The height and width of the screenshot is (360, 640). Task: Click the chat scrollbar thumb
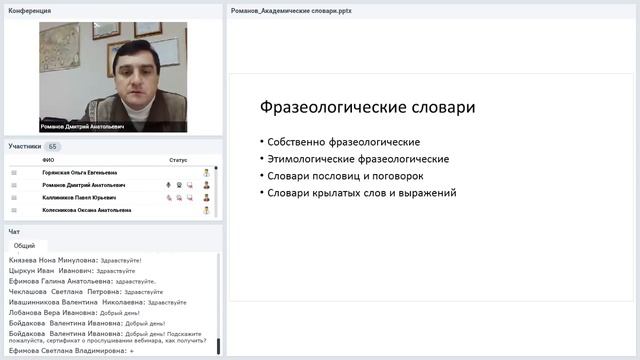tap(218, 346)
